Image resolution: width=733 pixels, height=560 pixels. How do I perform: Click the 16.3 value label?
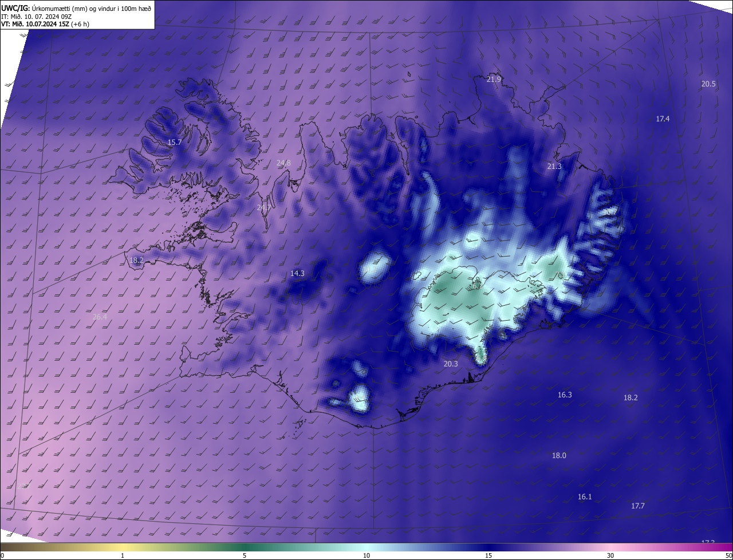[x=565, y=395]
